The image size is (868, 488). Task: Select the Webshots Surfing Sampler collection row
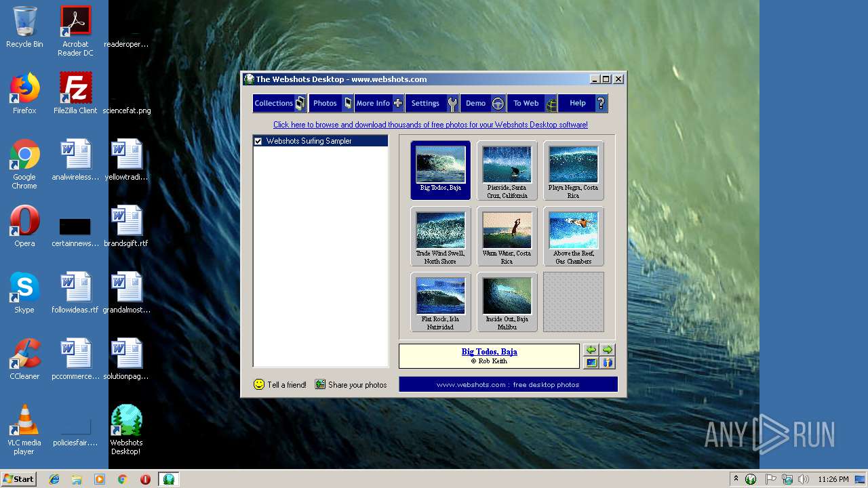tap(321, 141)
